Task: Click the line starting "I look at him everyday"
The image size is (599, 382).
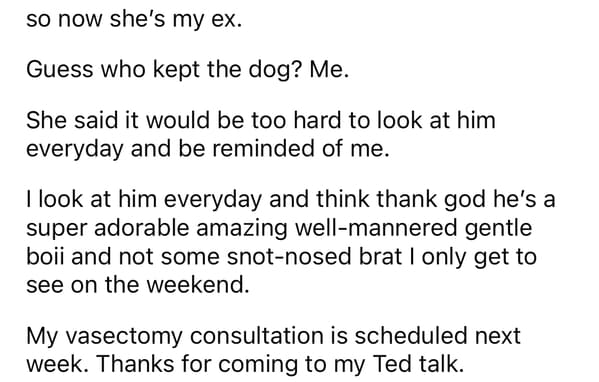Action: point(290,200)
